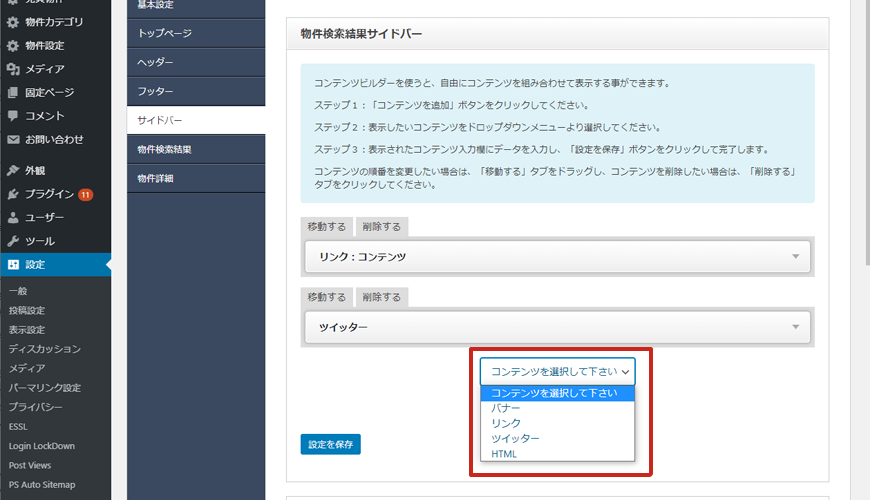Click the Contact (お問い合わせ) mail icon
Viewport: 870px width, 500px height.
13,140
